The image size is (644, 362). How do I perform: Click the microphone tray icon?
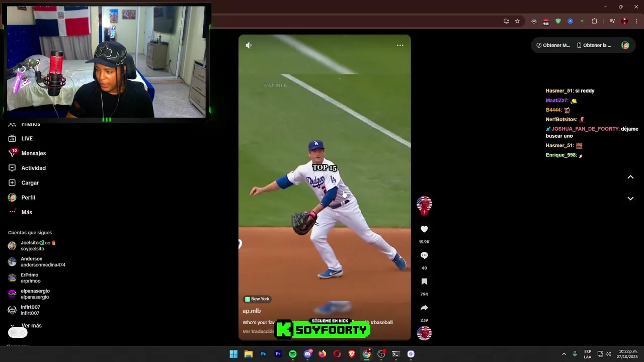(575, 354)
